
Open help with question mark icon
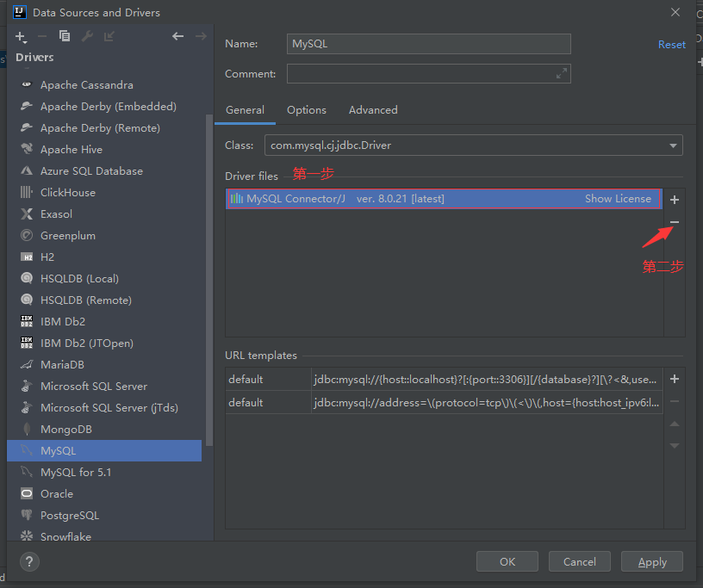pyautogui.click(x=29, y=561)
